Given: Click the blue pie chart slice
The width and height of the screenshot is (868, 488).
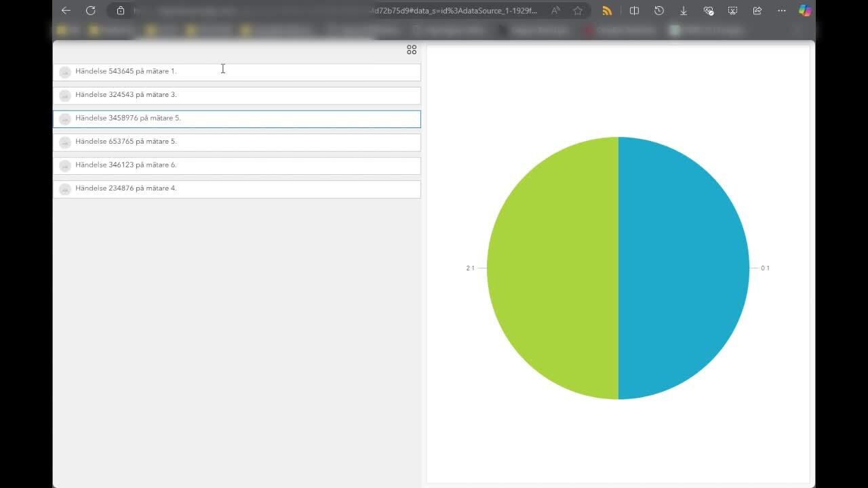Looking at the screenshot, I should [684, 268].
